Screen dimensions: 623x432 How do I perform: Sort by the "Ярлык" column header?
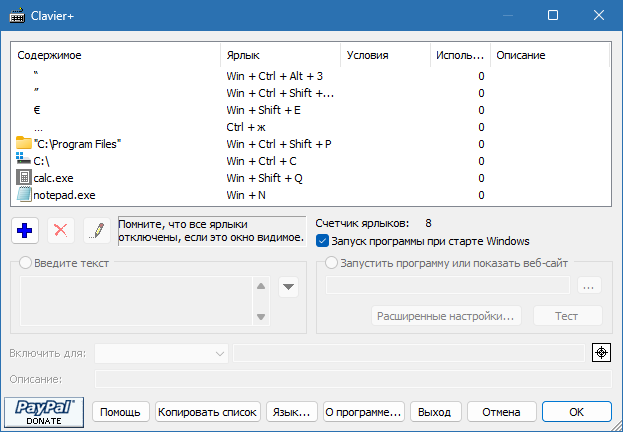click(x=281, y=55)
